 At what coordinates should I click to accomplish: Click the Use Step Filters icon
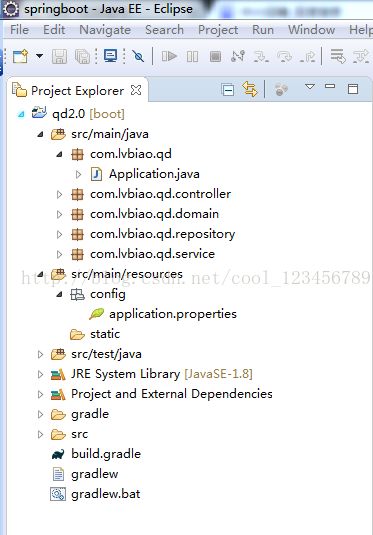coord(361,56)
